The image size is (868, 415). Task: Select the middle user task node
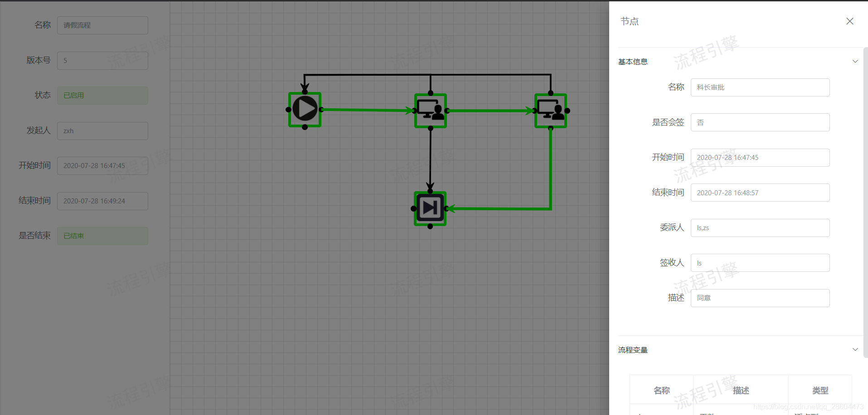coord(431,111)
